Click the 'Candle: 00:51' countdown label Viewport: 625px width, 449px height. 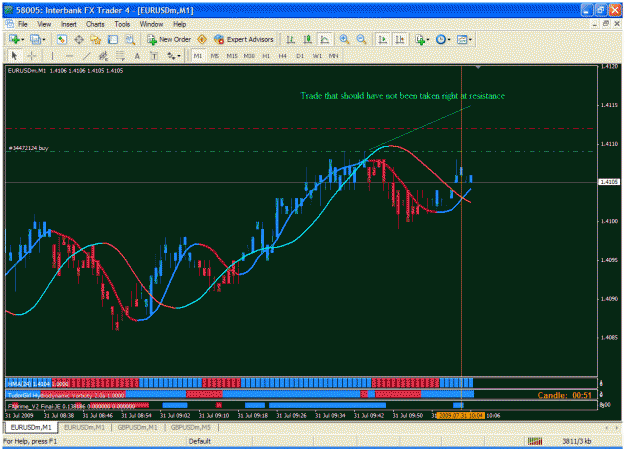564,395
